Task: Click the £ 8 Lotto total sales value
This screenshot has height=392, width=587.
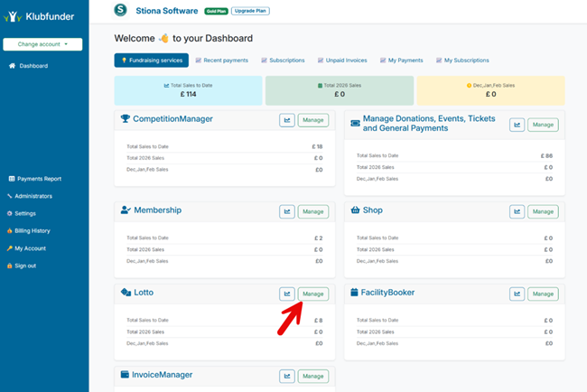Action: point(318,321)
